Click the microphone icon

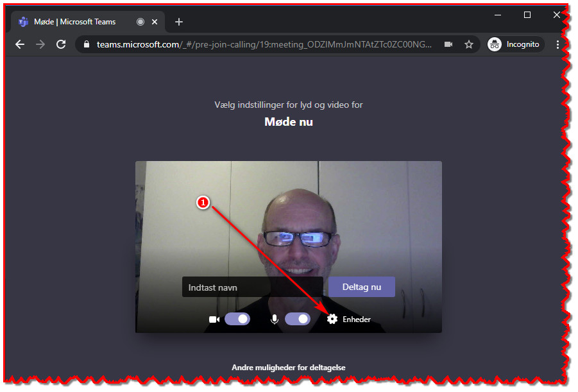coord(275,320)
